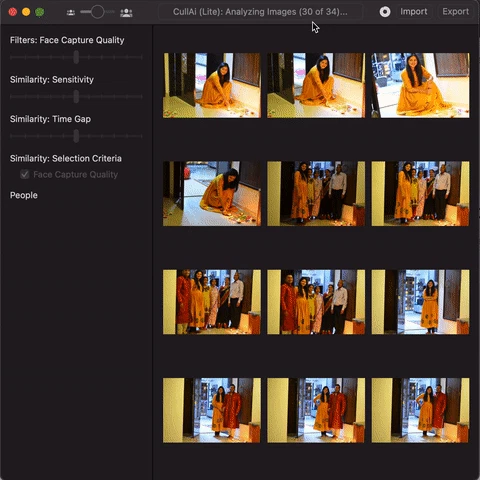Viewport: 480px width, 480px height.
Task: Click the Similarity: Sensitivity slider
Action: [76, 96]
